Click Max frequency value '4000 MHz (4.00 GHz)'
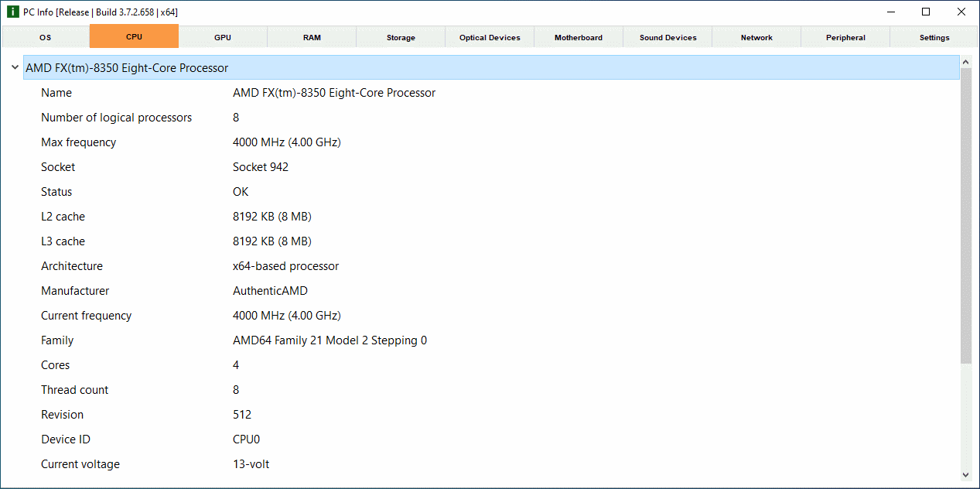Screen dimensions: 980x489 click(287, 142)
